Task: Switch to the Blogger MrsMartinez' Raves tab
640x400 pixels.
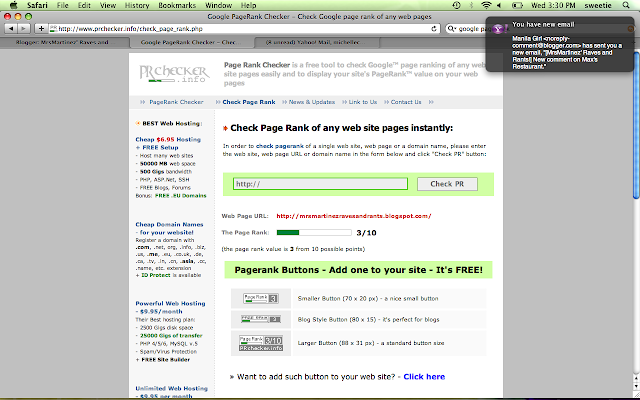Action: pyautogui.click(x=64, y=42)
